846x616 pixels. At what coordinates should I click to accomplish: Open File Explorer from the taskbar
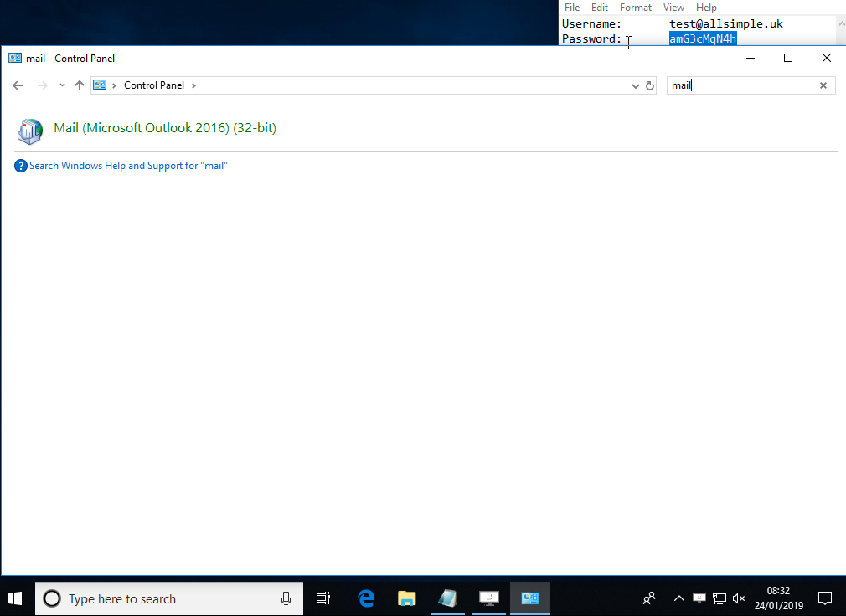pos(407,598)
